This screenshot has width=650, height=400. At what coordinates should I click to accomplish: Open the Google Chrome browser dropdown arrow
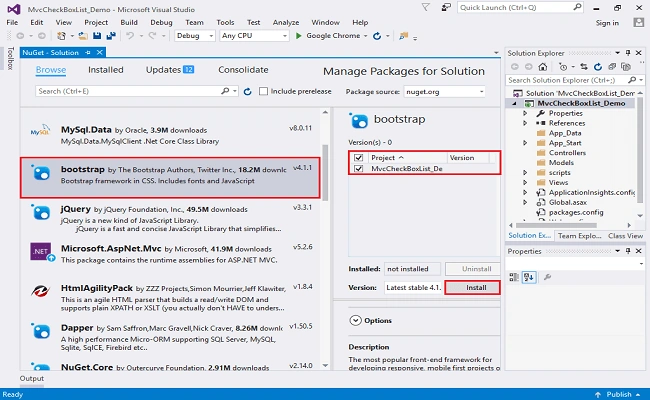(366, 36)
